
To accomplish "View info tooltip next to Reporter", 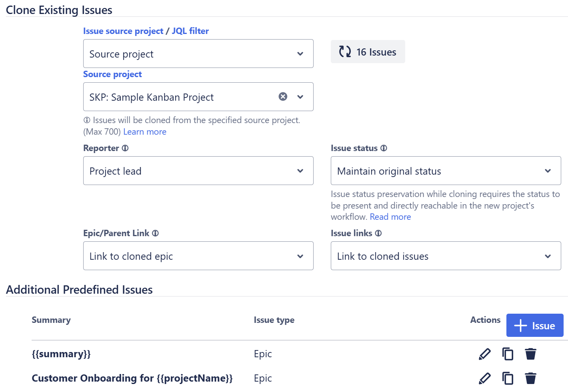I will coord(126,148).
